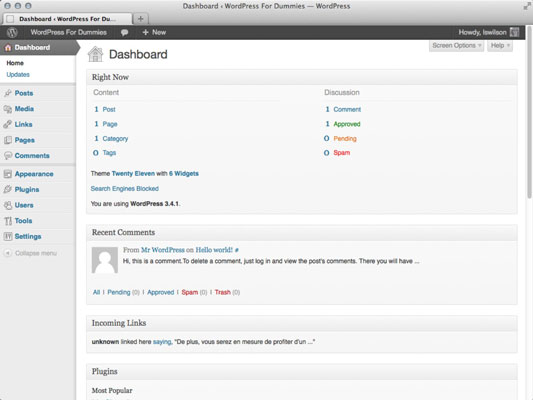Click the Dashboard home icon in sidebar
This screenshot has width=533, height=400.
pyautogui.click(x=8, y=48)
